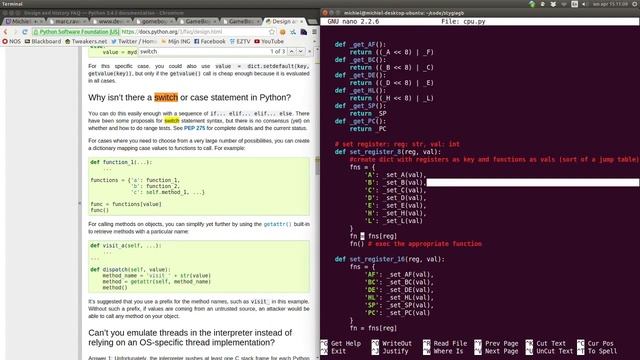Open the YouTube bookmark
Viewport: 640px width, 360px height.
(269, 42)
